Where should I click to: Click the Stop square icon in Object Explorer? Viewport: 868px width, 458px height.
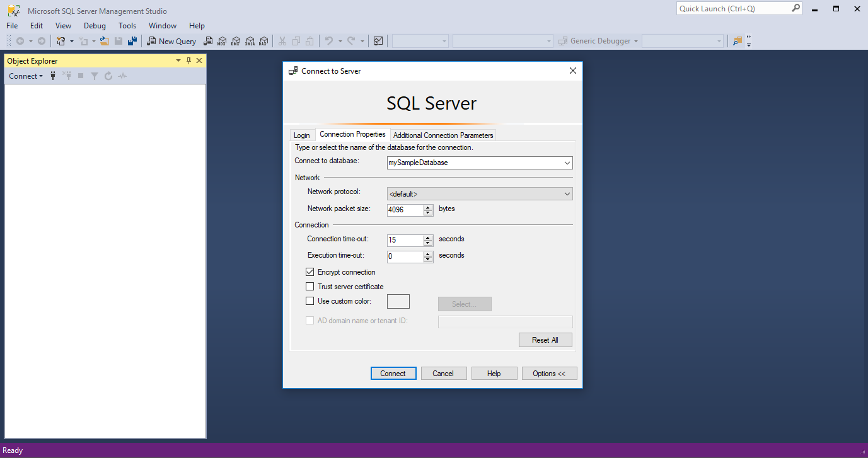click(81, 76)
